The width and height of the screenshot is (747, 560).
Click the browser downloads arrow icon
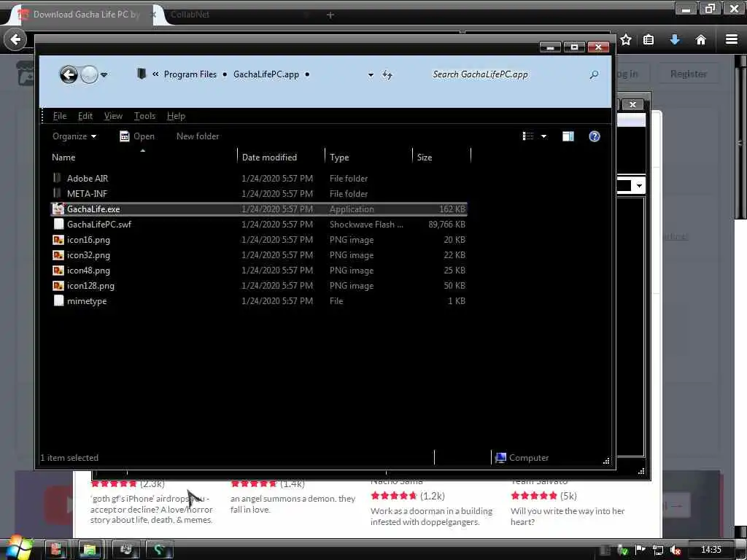click(675, 39)
